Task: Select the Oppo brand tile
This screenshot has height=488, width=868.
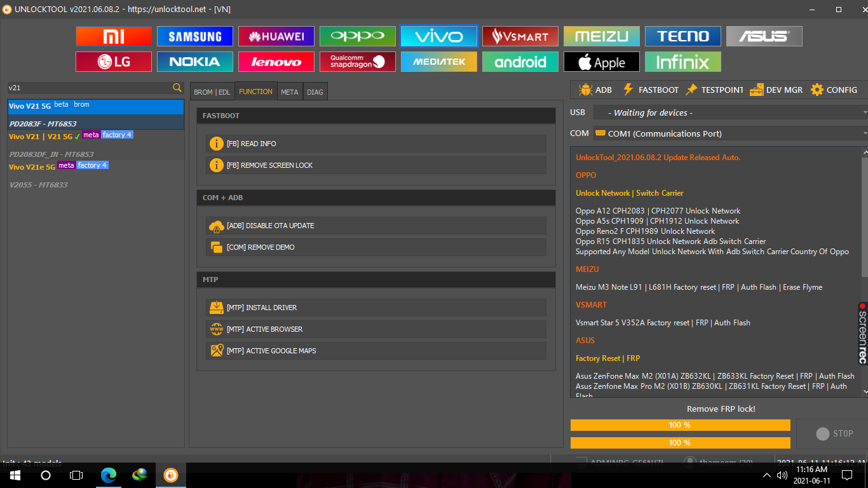Action: pos(358,36)
